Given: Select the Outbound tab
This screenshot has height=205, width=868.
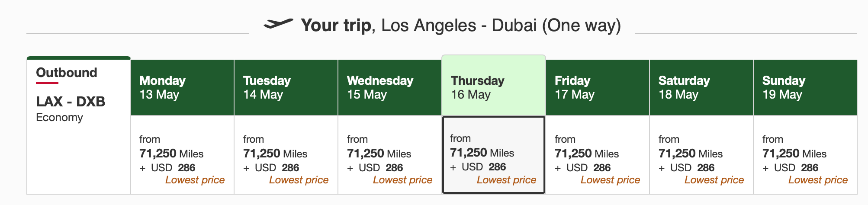Looking at the screenshot, I should point(67,73).
